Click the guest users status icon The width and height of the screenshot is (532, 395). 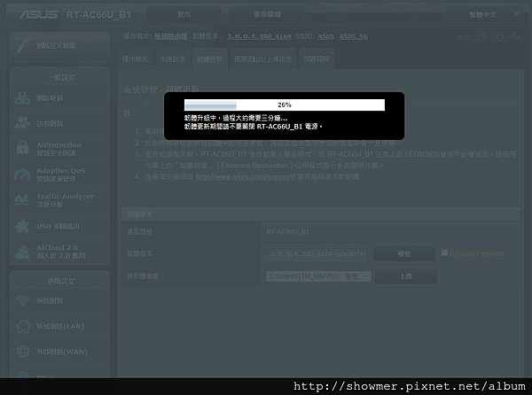click(x=482, y=36)
